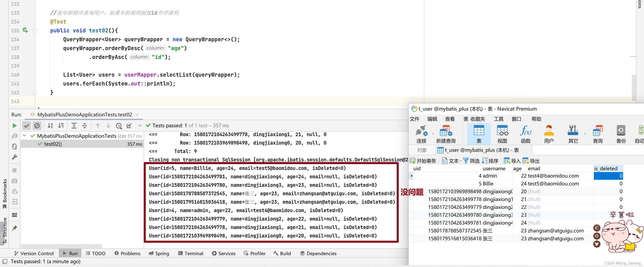Toggle Show Passed tests checkmark button

tap(27, 126)
